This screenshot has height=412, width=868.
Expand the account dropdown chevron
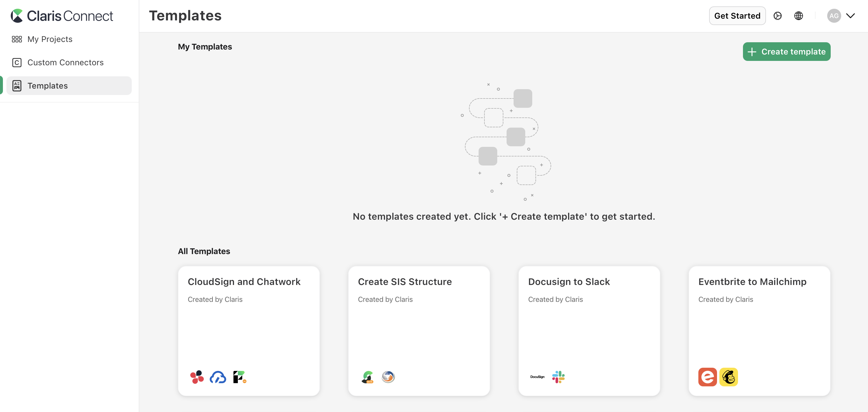(851, 16)
